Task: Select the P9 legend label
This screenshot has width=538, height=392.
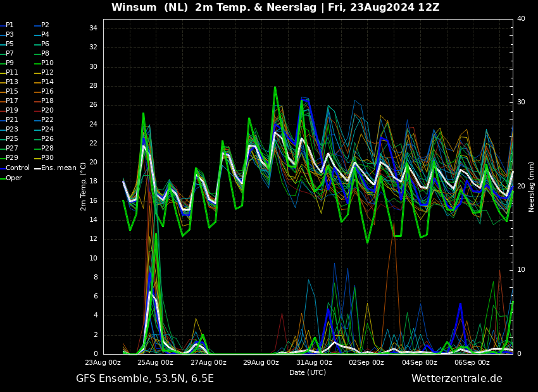Action: click(x=7, y=63)
